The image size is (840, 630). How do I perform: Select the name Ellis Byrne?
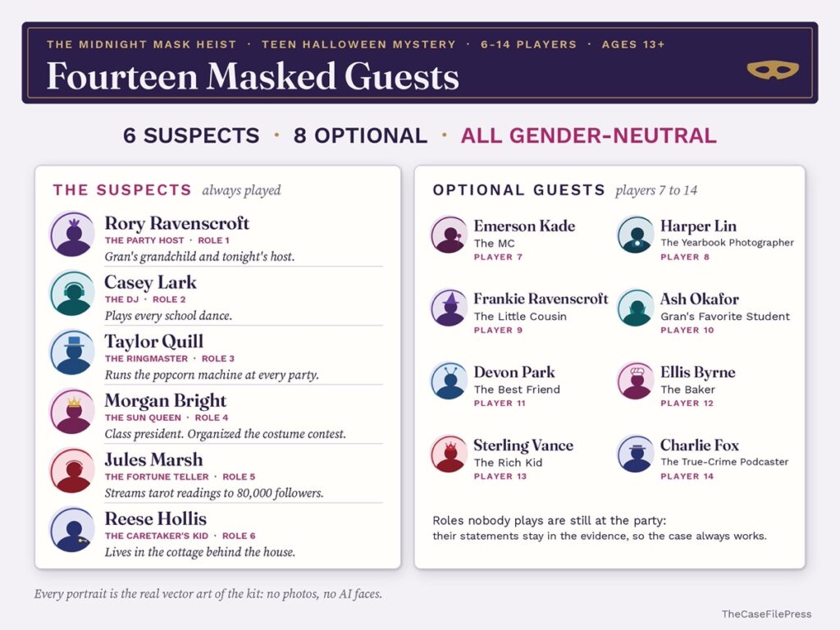(697, 372)
